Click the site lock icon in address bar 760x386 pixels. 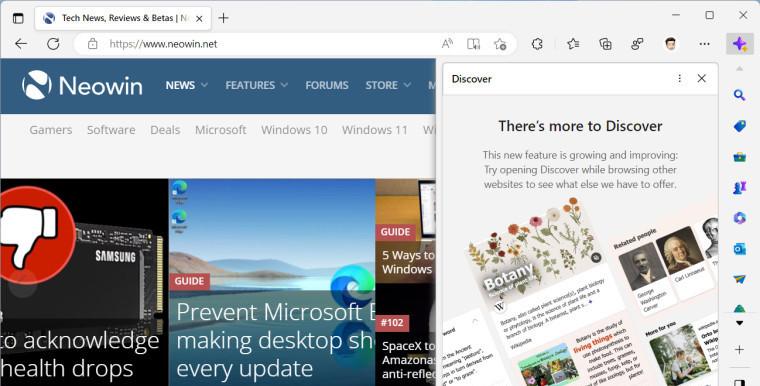[x=93, y=44]
